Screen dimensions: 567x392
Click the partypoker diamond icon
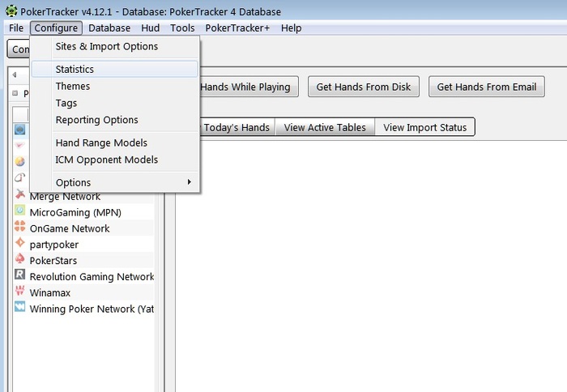point(20,242)
